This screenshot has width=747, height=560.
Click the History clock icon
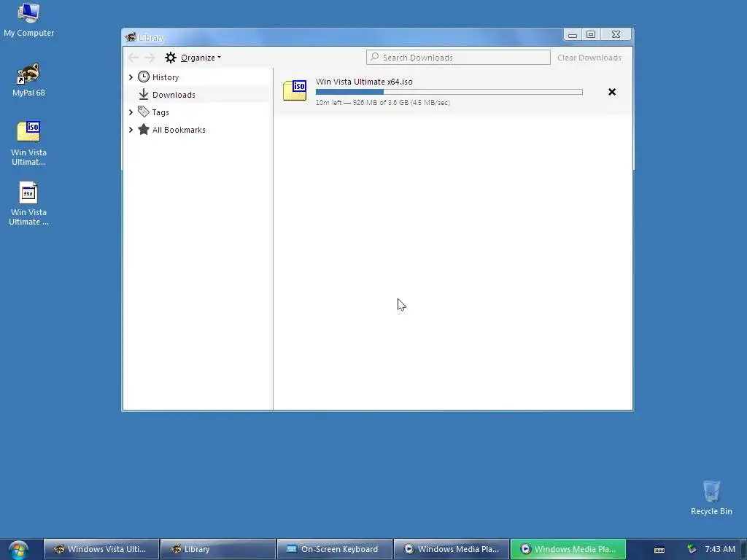[x=144, y=77]
